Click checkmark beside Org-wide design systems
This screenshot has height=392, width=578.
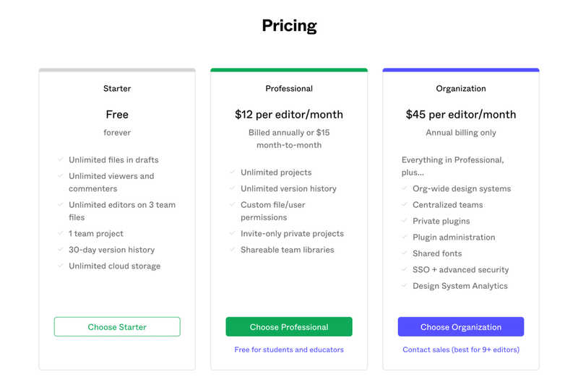click(x=405, y=188)
